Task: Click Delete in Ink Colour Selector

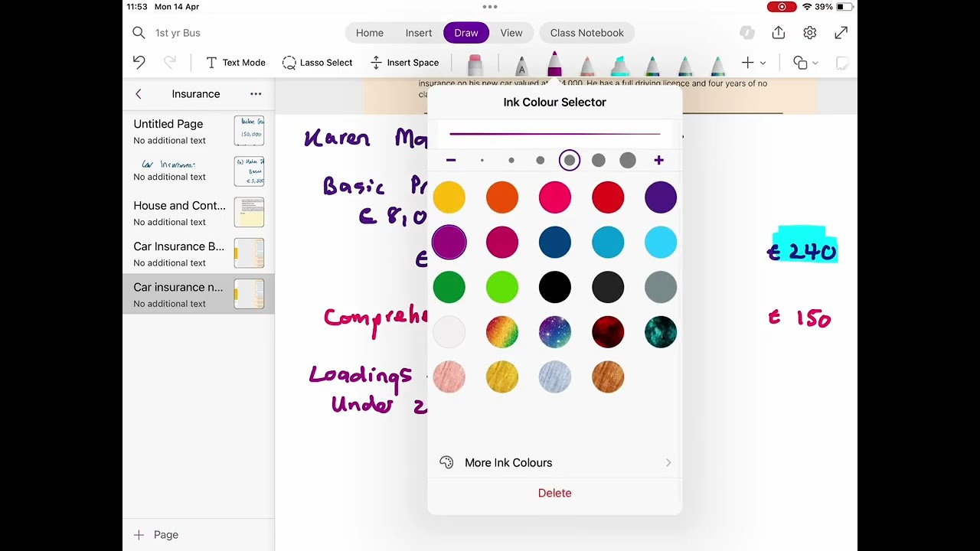Action: coord(555,493)
